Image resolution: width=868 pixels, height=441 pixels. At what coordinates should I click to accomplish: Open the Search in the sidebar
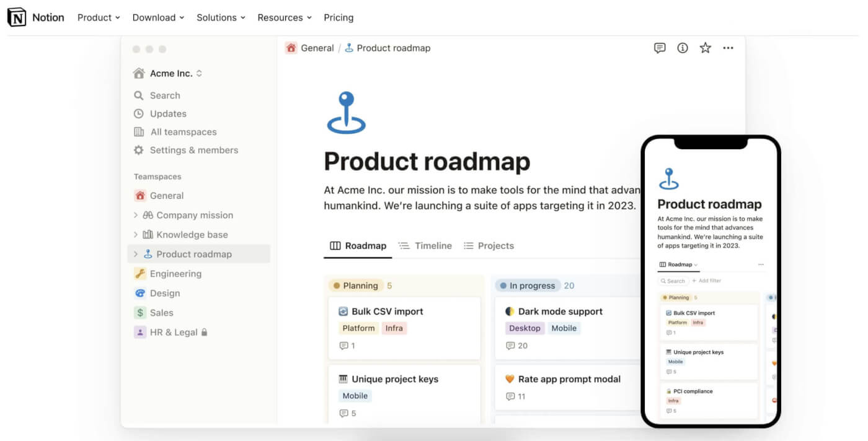[164, 95]
